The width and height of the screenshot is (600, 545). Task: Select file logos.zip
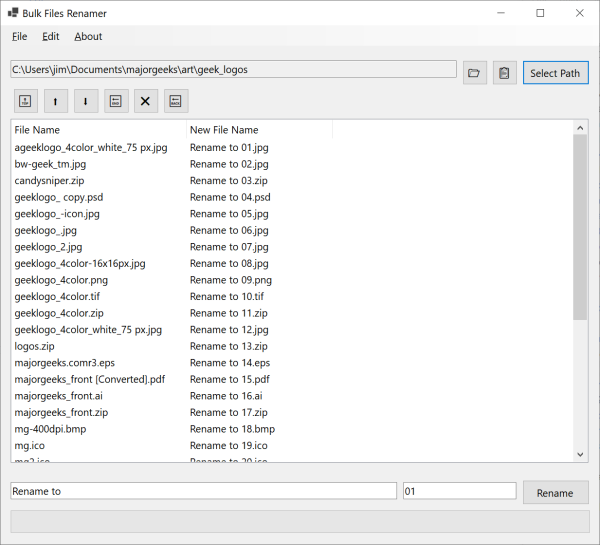pos(34,346)
